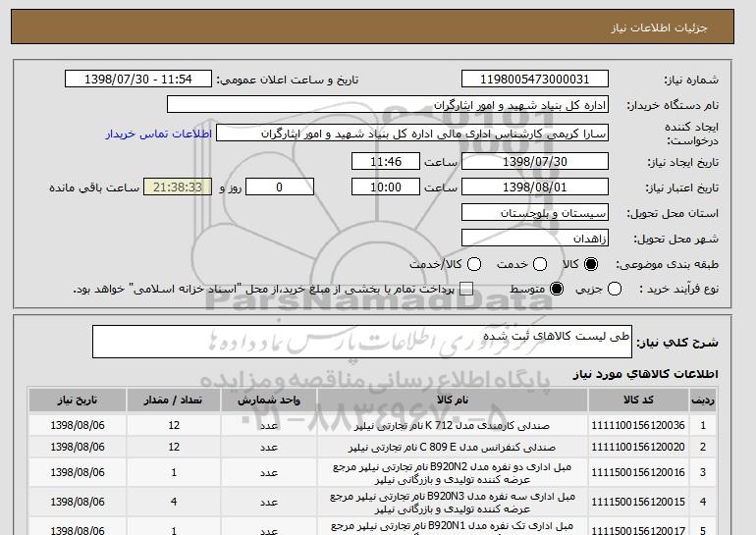756x535 pixels.
Task: Click the ایجاد کننده درخواست field
Action: pyautogui.click(x=412, y=134)
